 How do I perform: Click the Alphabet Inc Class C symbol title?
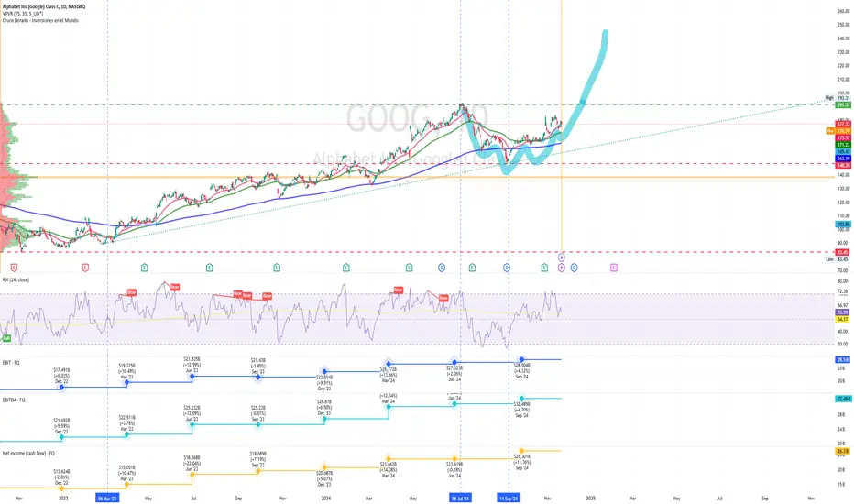pyautogui.click(x=44, y=6)
